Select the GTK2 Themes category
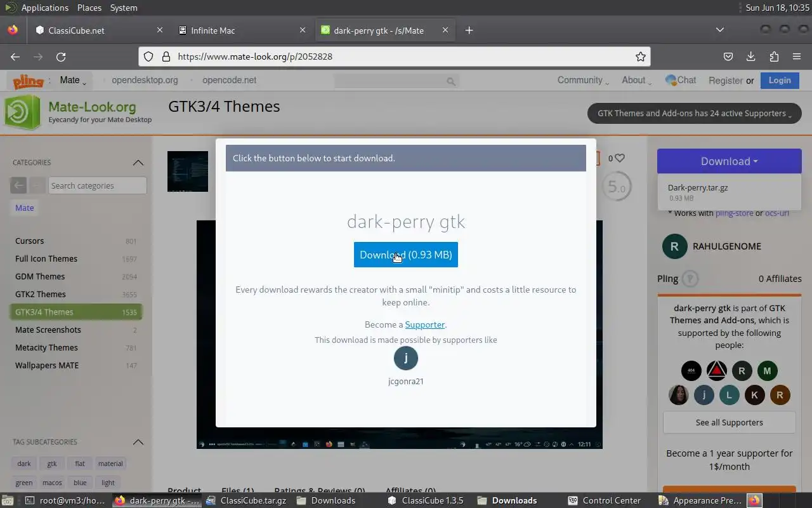The image size is (812, 508). [x=76, y=295]
